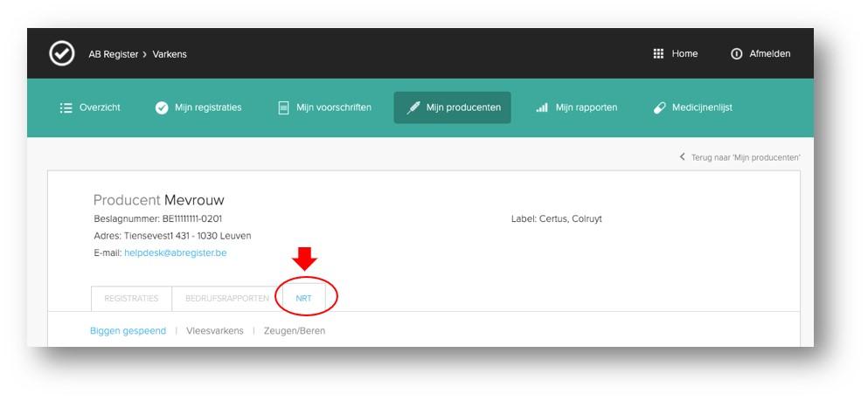868x401 pixels.
Task: Click the Mijn rapporten bar chart icon
Action: pyautogui.click(x=541, y=107)
